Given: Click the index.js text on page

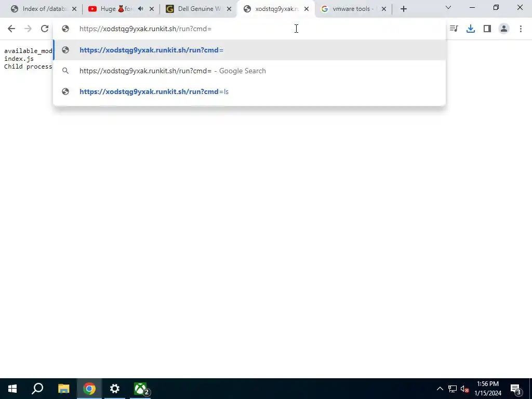Looking at the screenshot, I should tap(19, 59).
